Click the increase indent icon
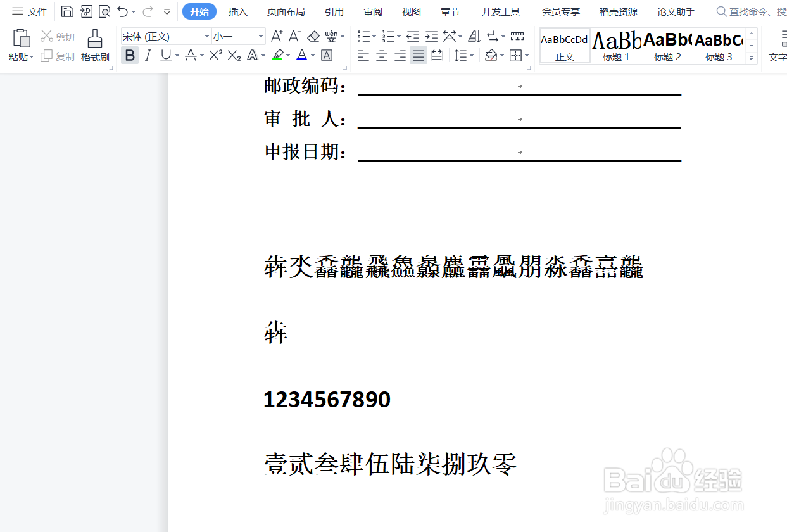Screen dimensions: 787x532 [431, 36]
